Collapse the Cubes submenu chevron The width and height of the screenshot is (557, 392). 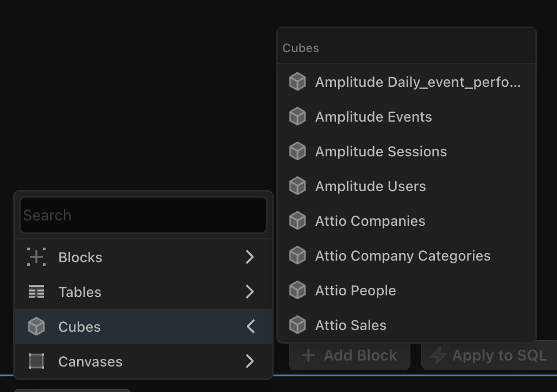[251, 327]
